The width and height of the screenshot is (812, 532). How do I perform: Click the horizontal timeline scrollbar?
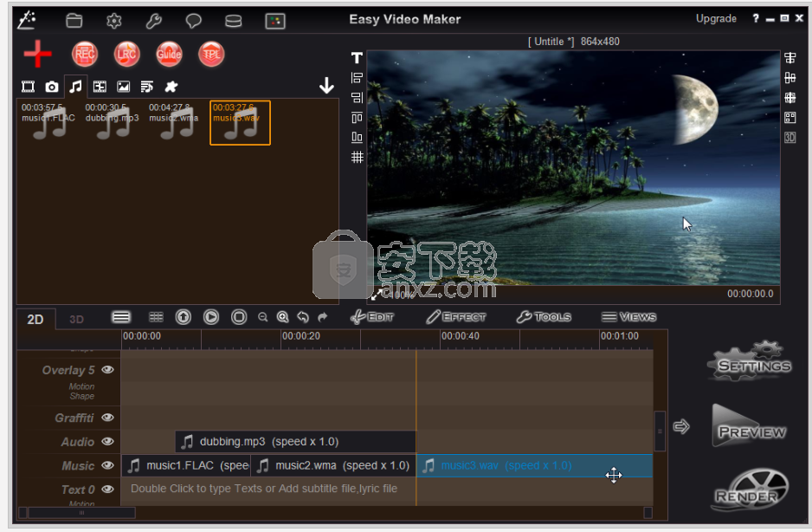click(81, 513)
